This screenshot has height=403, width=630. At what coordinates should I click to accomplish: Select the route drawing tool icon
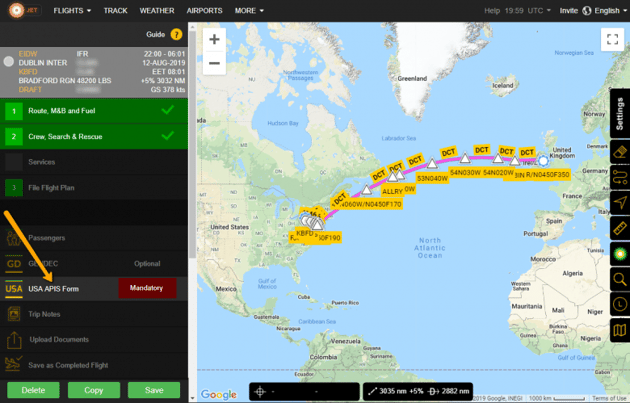click(x=620, y=177)
